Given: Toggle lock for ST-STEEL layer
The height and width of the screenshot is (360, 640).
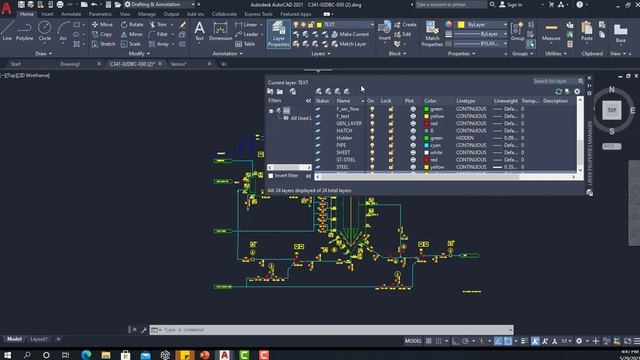Looking at the screenshot, I should (391, 160).
